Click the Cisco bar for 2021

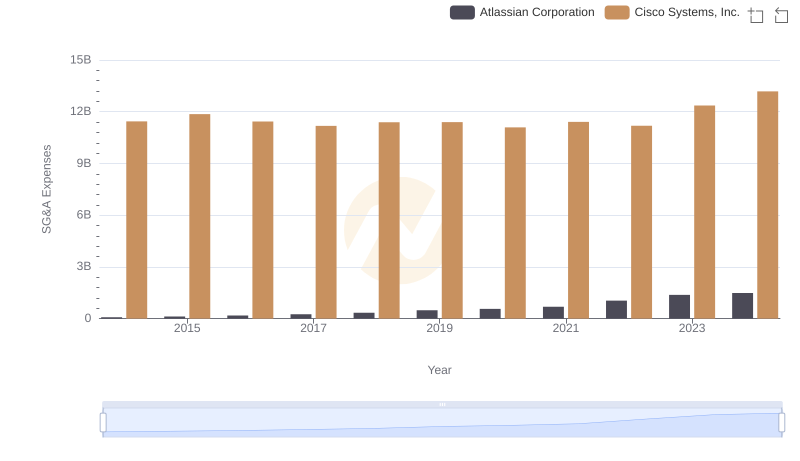578,220
